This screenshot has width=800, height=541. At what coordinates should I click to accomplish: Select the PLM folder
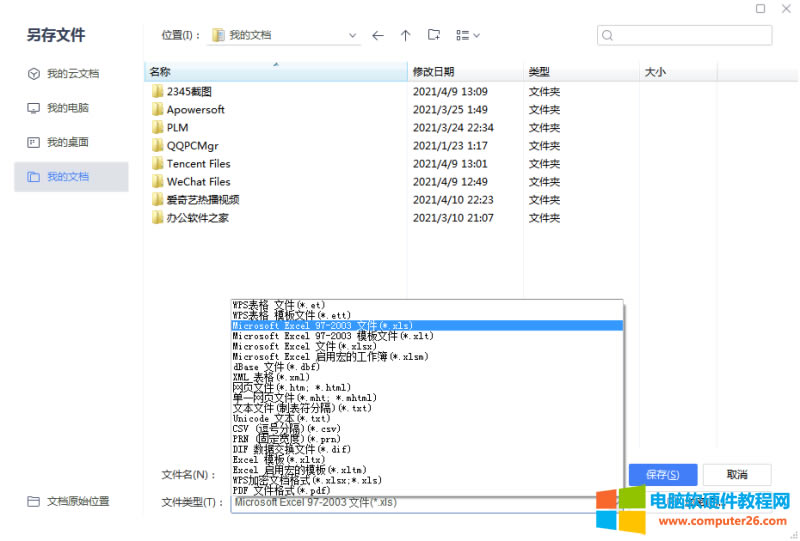(177, 128)
